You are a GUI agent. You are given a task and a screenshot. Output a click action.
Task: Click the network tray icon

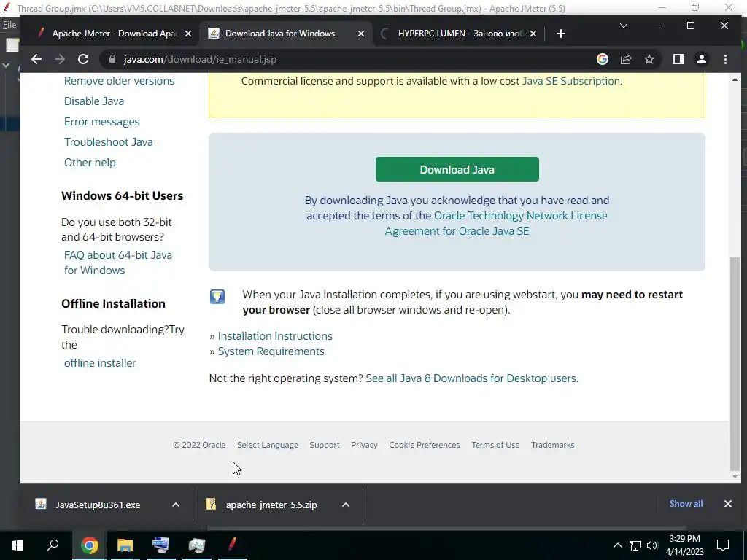point(635,545)
